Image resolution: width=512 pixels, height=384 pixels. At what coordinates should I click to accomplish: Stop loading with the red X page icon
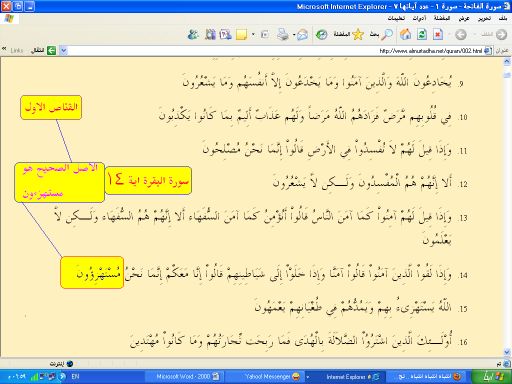click(x=438, y=34)
